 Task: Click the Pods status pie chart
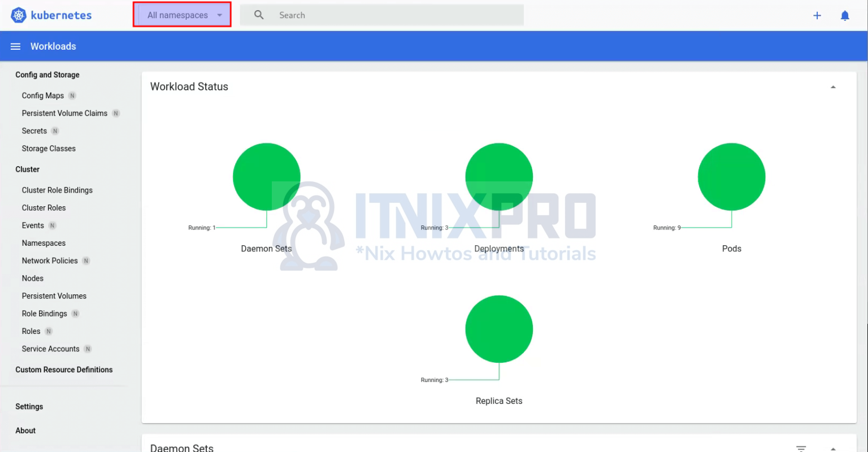point(732,176)
